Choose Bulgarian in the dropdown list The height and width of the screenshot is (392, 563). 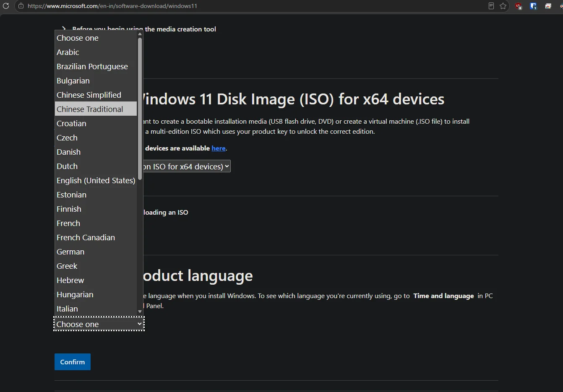click(x=96, y=80)
